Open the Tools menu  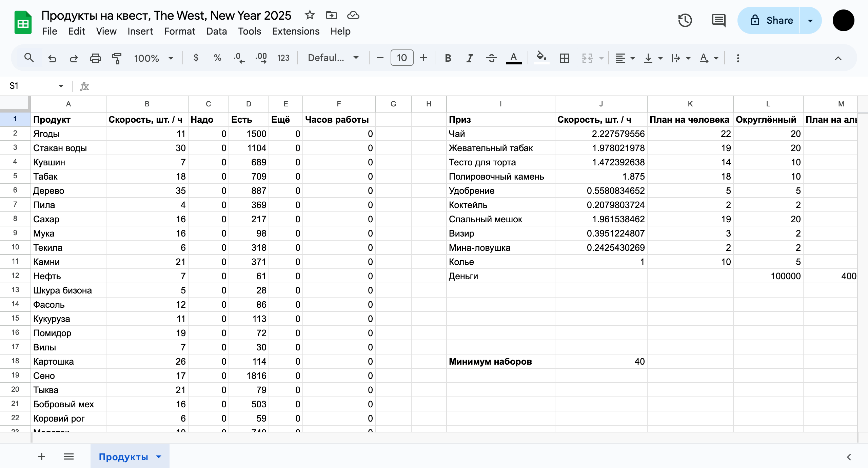pyautogui.click(x=249, y=31)
